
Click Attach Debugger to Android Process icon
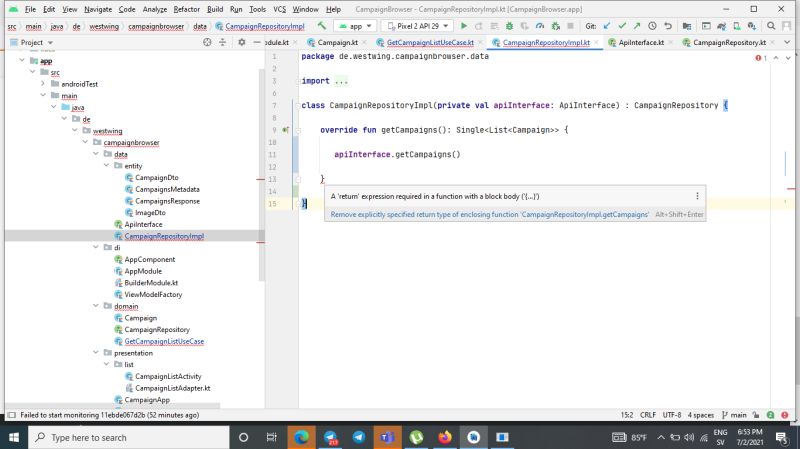tap(556, 26)
